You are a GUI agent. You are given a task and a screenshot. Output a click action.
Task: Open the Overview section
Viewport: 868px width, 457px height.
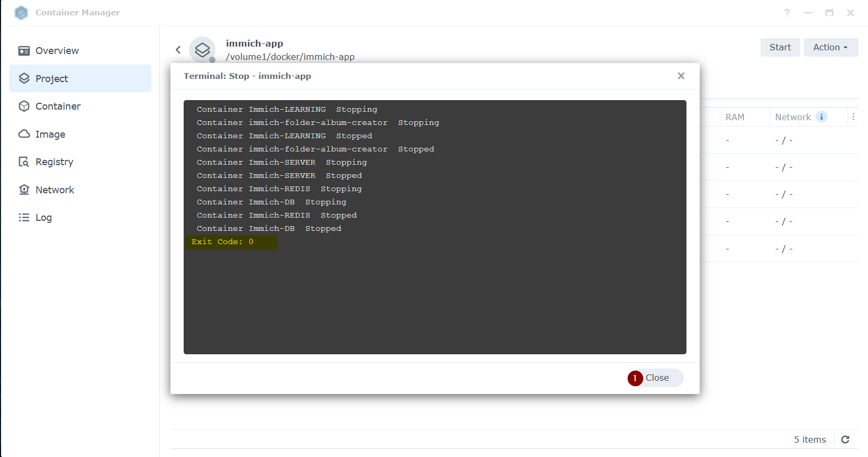(80, 51)
